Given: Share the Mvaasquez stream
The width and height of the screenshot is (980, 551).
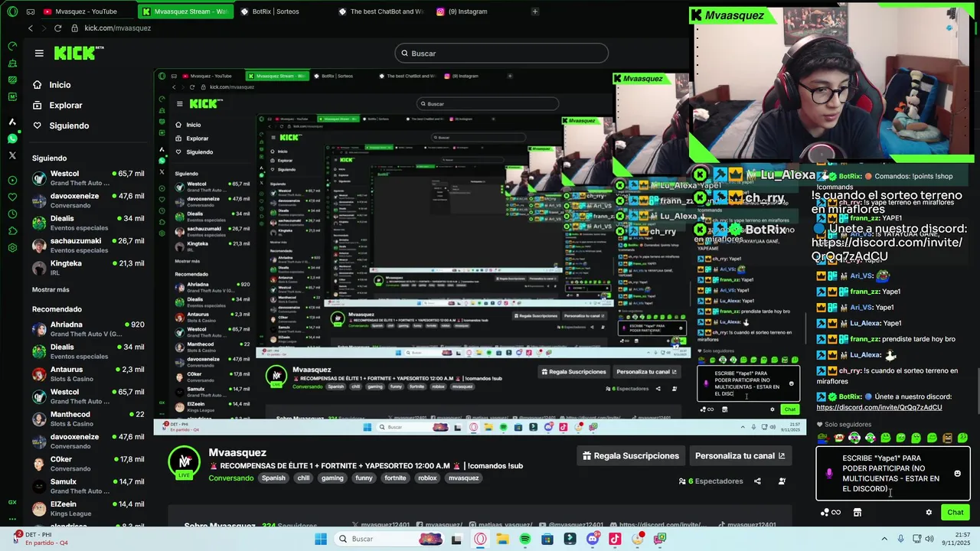Looking at the screenshot, I should point(757,481).
